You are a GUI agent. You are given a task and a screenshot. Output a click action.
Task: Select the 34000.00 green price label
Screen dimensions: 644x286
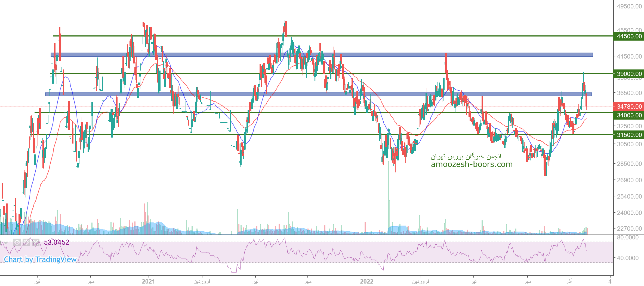tap(629, 115)
